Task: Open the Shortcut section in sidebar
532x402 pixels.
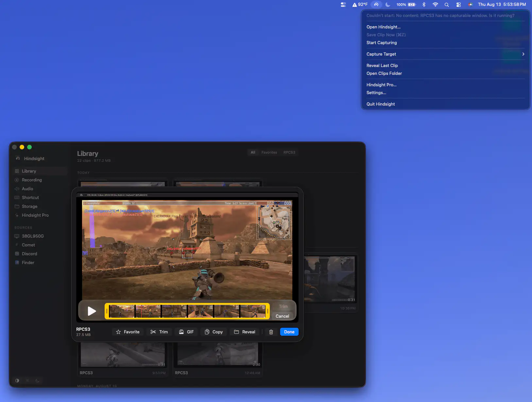Action: (x=40, y=197)
